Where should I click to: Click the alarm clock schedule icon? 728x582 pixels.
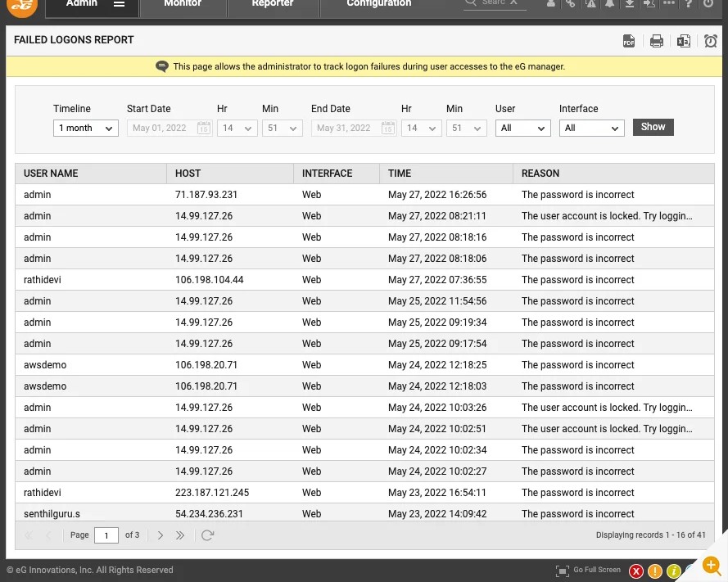pos(710,42)
